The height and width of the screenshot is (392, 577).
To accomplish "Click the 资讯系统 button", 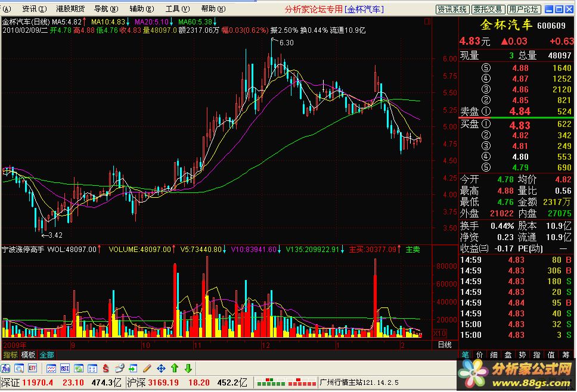I will [452, 10].
